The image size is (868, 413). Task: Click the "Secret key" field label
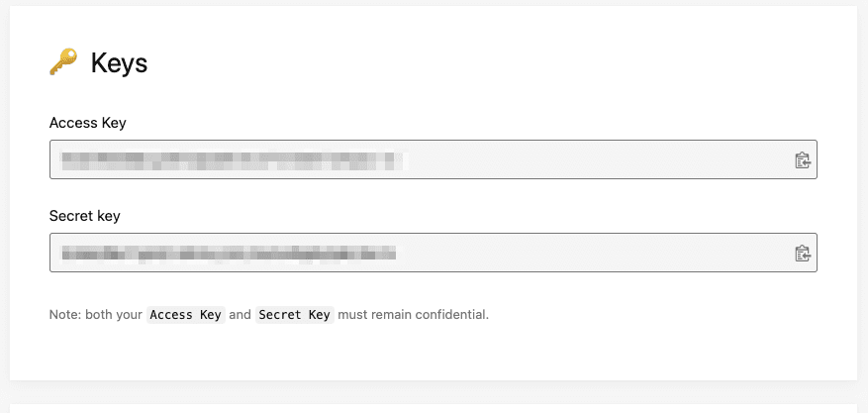point(84,216)
